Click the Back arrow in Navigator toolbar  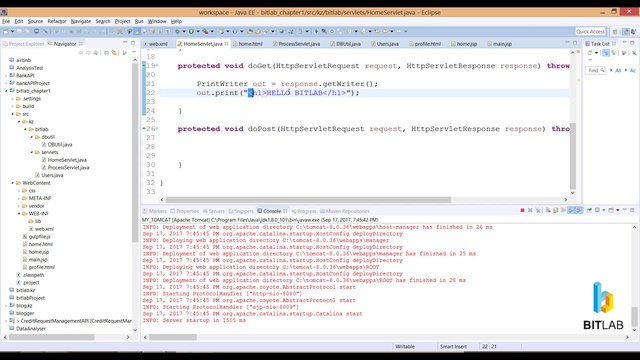(x=80, y=53)
